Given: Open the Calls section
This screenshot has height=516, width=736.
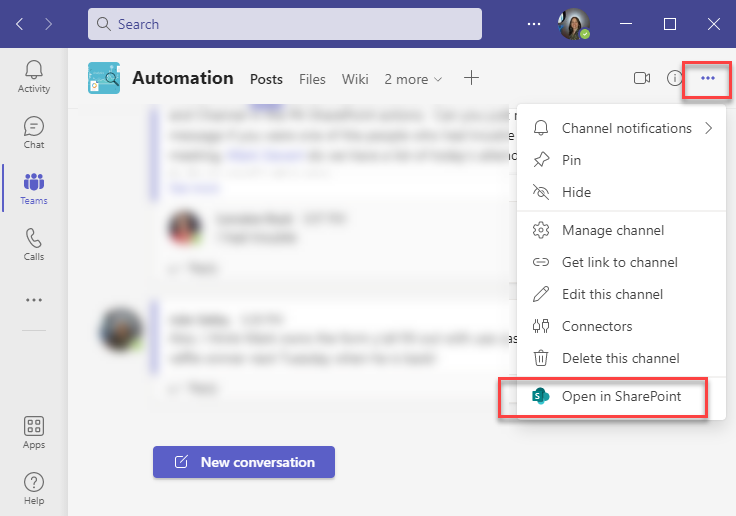Looking at the screenshot, I should pos(34,244).
